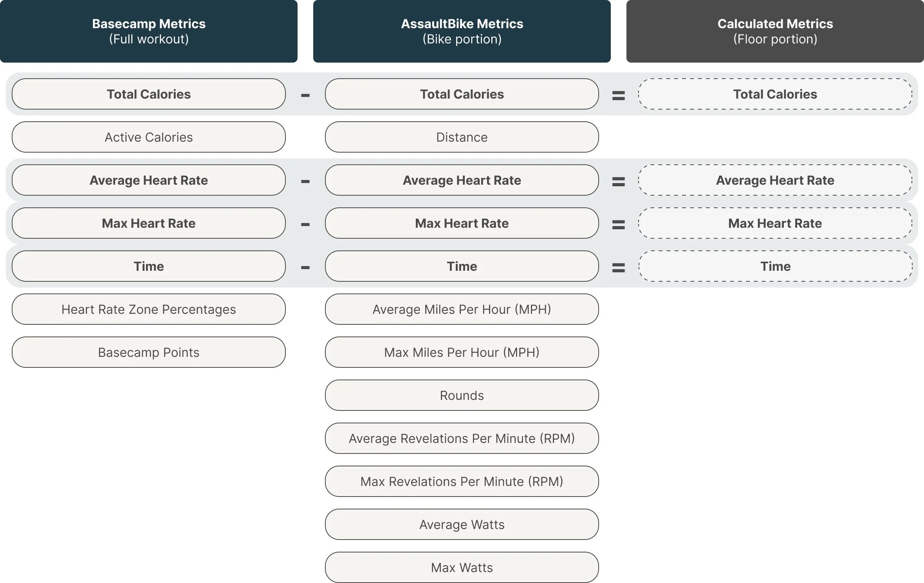Select Heart Rate Zone Percentages
The width and height of the screenshot is (924, 583).
click(149, 309)
